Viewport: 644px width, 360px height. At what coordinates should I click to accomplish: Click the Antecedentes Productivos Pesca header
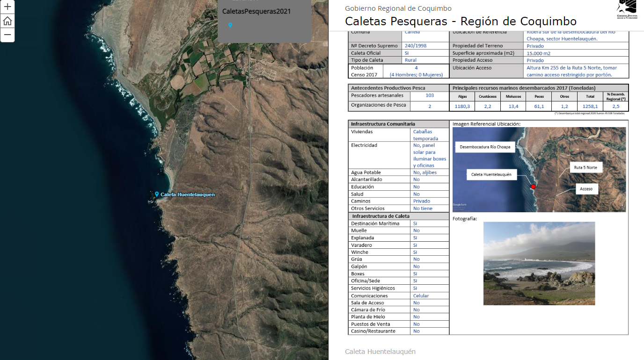pyautogui.click(x=388, y=88)
